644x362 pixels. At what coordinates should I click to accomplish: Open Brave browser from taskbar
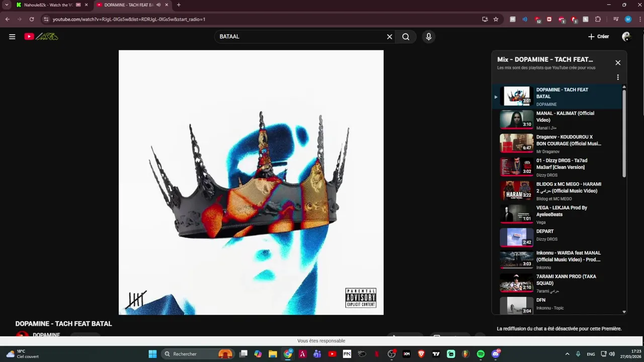(421, 354)
